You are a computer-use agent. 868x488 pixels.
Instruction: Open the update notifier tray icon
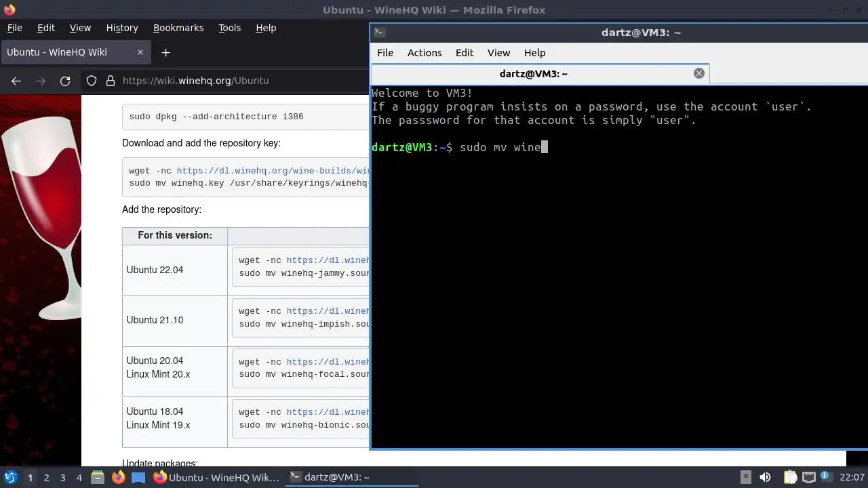click(826, 477)
